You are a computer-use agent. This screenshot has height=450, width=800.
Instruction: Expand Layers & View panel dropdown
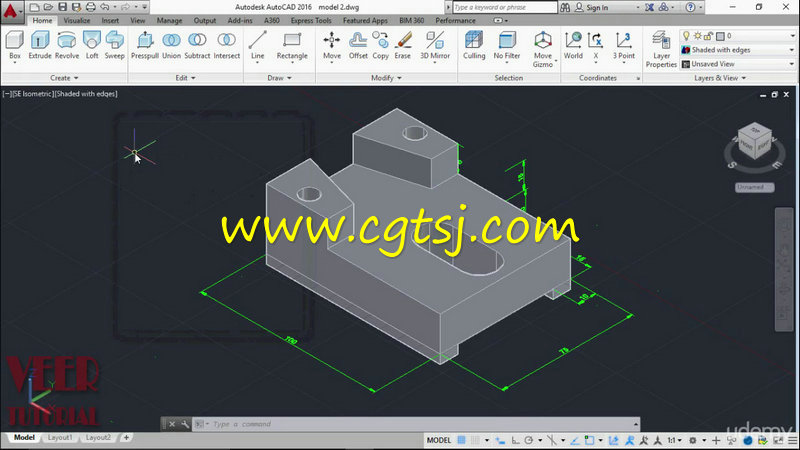tap(720, 78)
